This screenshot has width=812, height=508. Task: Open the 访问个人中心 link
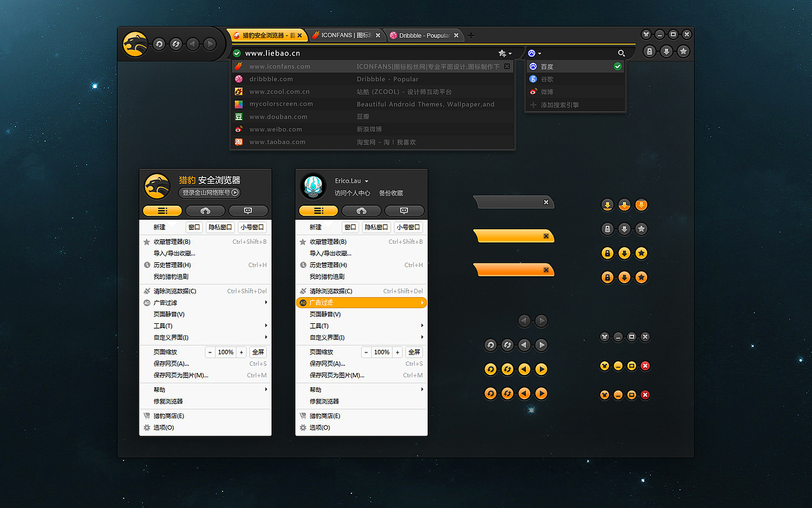pos(352,193)
